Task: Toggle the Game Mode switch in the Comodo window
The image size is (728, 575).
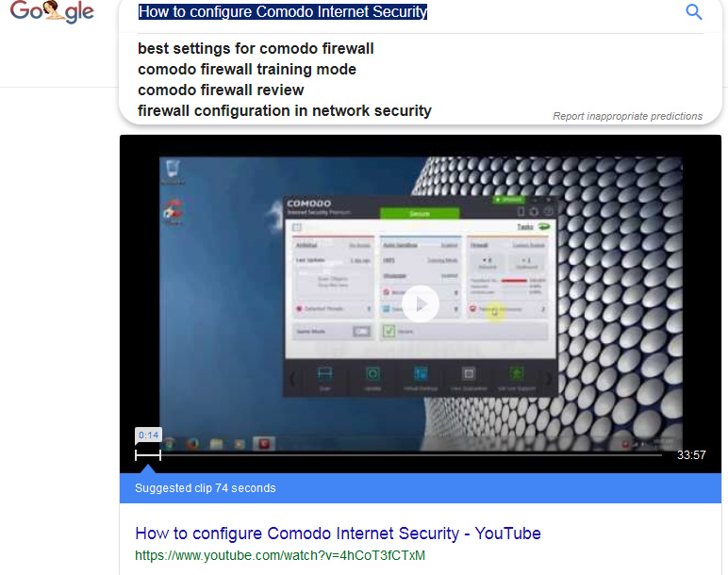Action: 362,332
